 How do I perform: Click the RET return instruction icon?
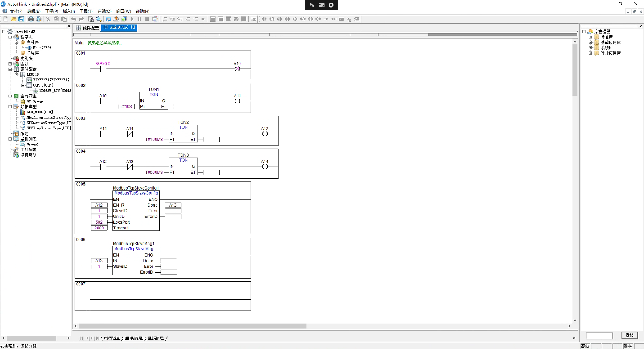coord(334,19)
